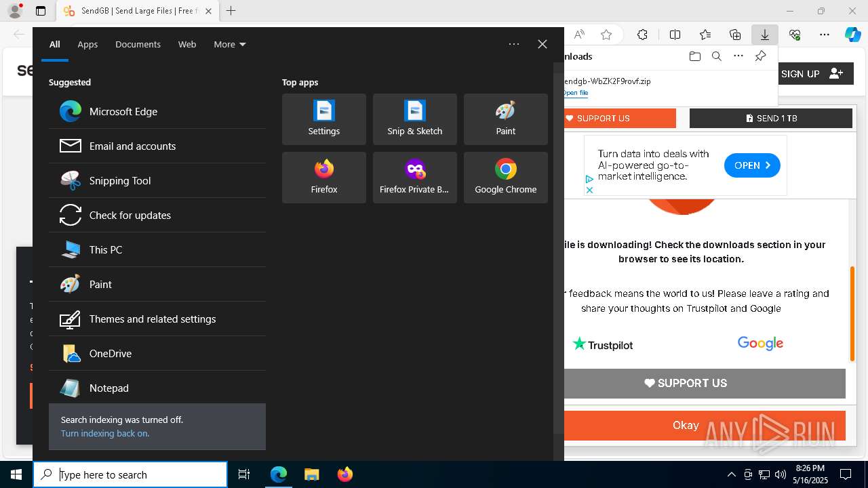
Task: Open Snip & Sketch tile
Action: pos(415,119)
